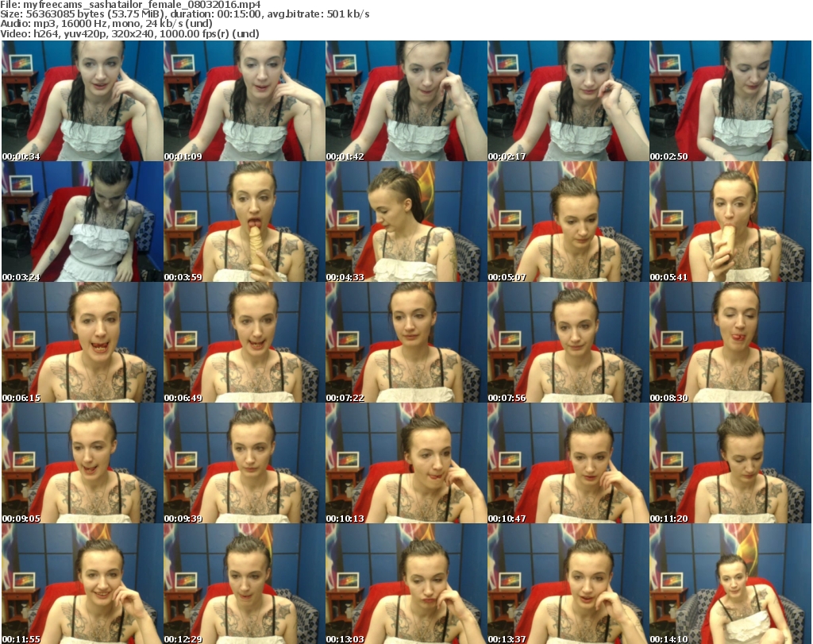The height and width of the screenshot is (644, 813).
Task: Pick the frame timestamped 00:04:33
Action: click(x=406, y=222)
